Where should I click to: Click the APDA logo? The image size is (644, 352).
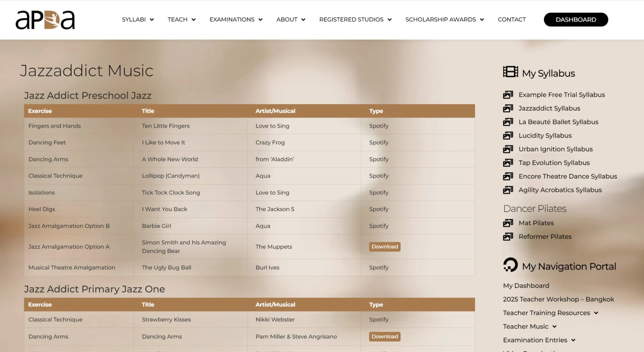click(45, 20)
